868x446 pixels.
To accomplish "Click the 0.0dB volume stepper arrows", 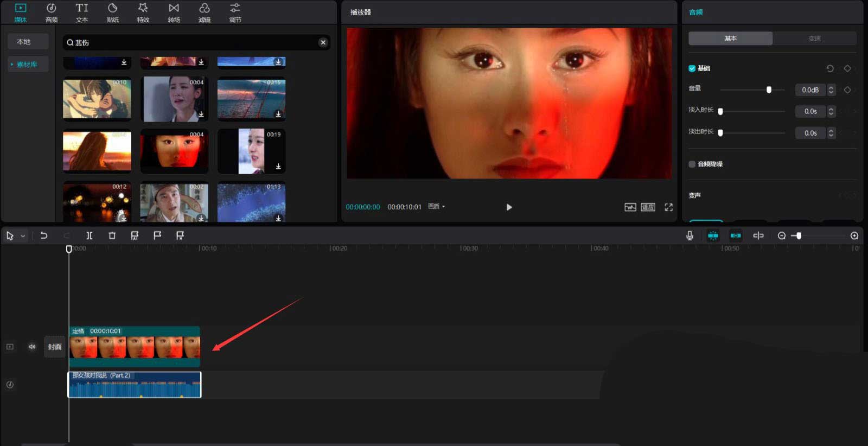I will click(x=831, y=90).
